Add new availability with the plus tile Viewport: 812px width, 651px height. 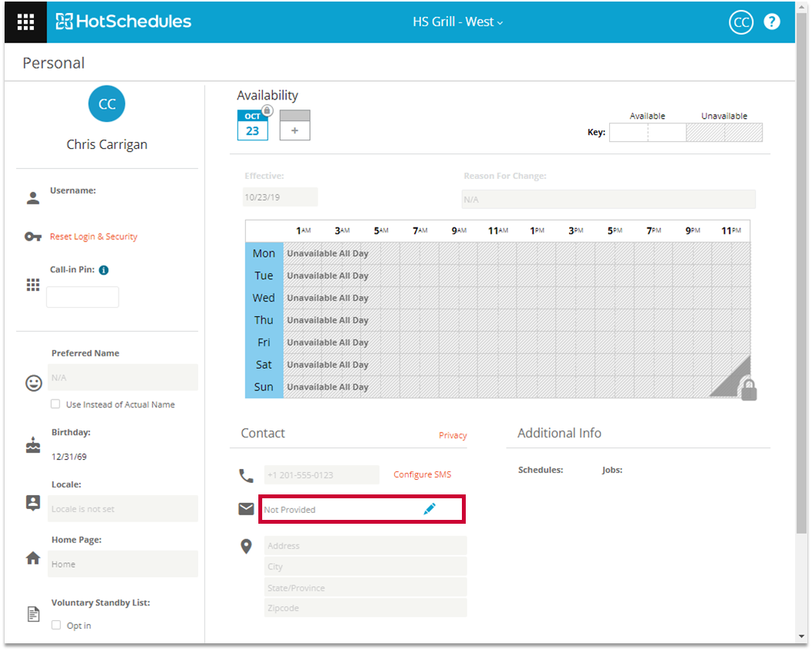point(295,126)
